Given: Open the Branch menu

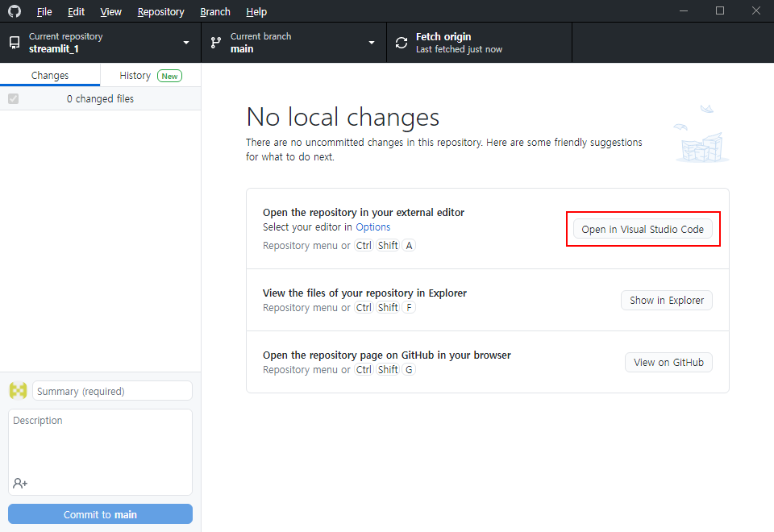Looking at the screenshot, I should pyautogui.click(x=215, y=11).
